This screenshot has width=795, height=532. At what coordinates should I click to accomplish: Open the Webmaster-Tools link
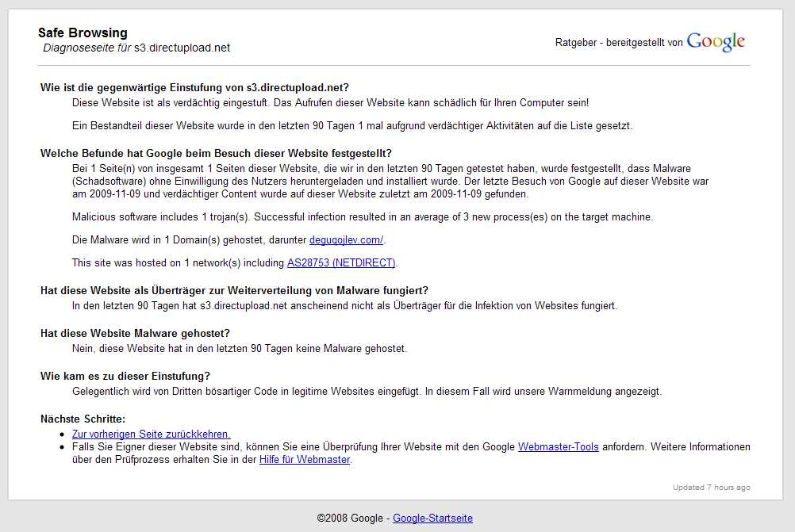point(559,447)
